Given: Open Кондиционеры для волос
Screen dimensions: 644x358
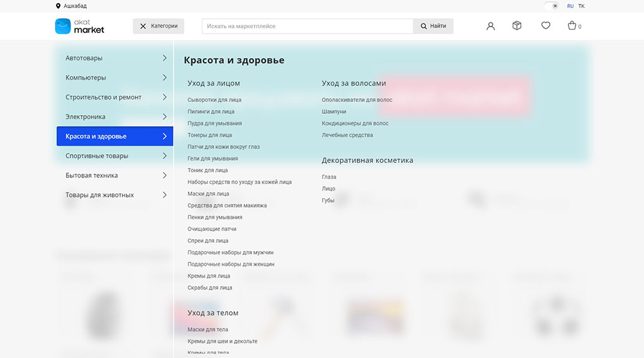Looking at the screenshot, I should tap(355, 123).
